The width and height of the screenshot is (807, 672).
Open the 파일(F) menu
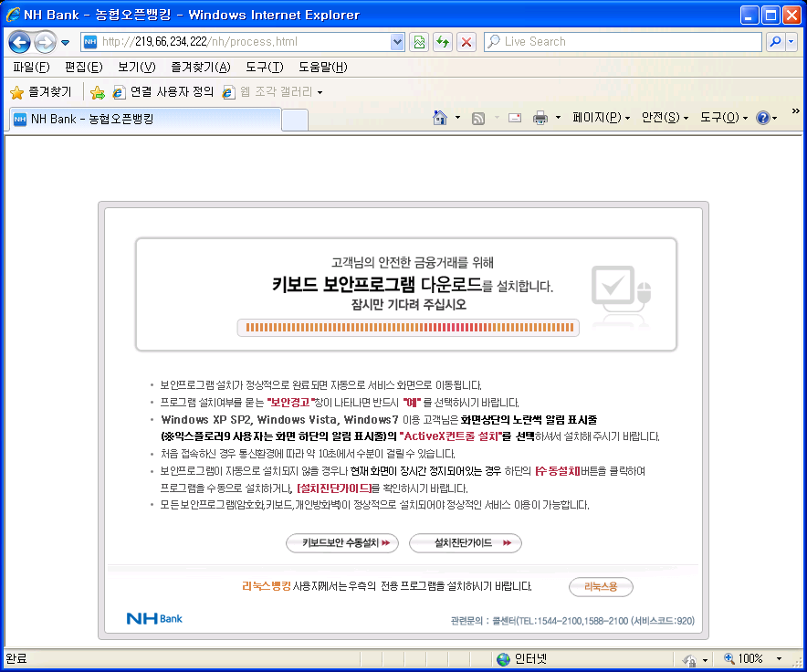[31, 67]
